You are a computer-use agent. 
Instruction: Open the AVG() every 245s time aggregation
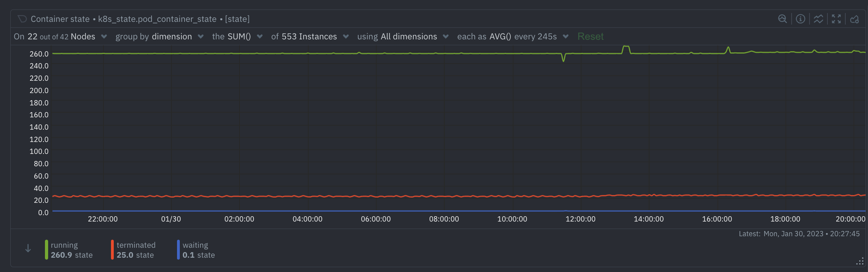512,37
